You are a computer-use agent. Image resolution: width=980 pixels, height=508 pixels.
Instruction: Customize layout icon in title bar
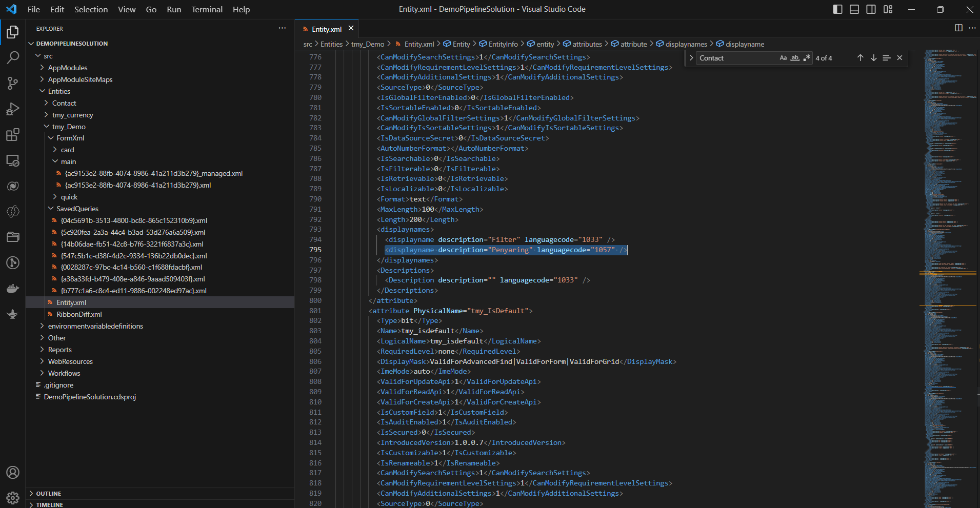pos(888,9)
